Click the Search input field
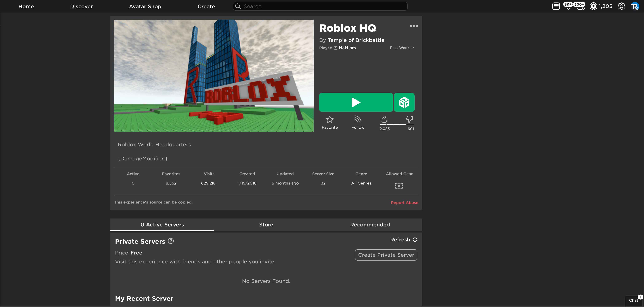The height and width of the screenshot is (307, 644). (x=320, y=6)
